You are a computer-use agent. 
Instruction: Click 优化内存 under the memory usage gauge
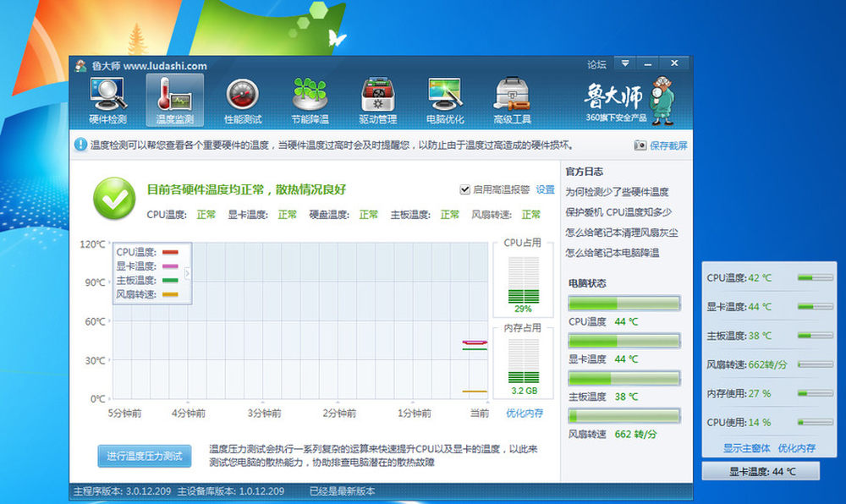pos(525,414)
